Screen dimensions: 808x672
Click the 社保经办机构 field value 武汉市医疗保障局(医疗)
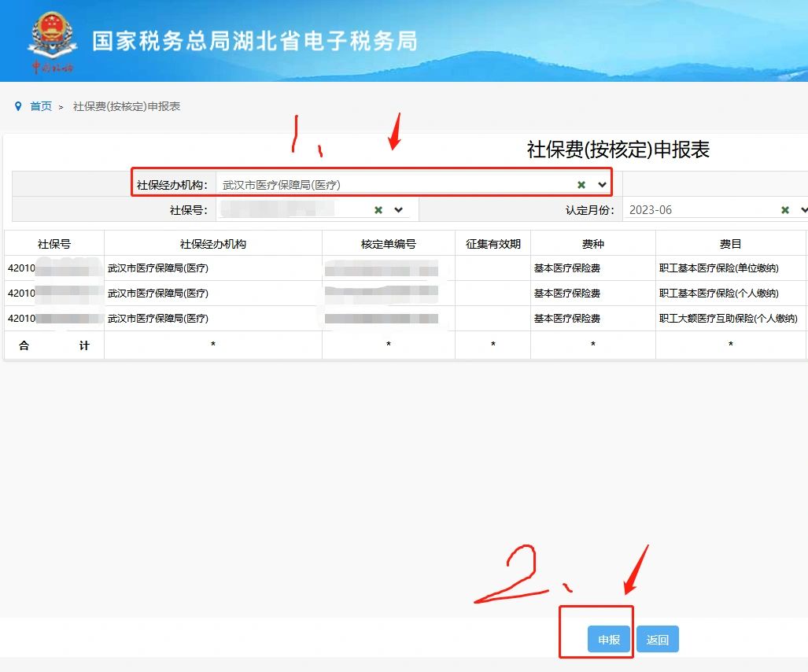282,185
